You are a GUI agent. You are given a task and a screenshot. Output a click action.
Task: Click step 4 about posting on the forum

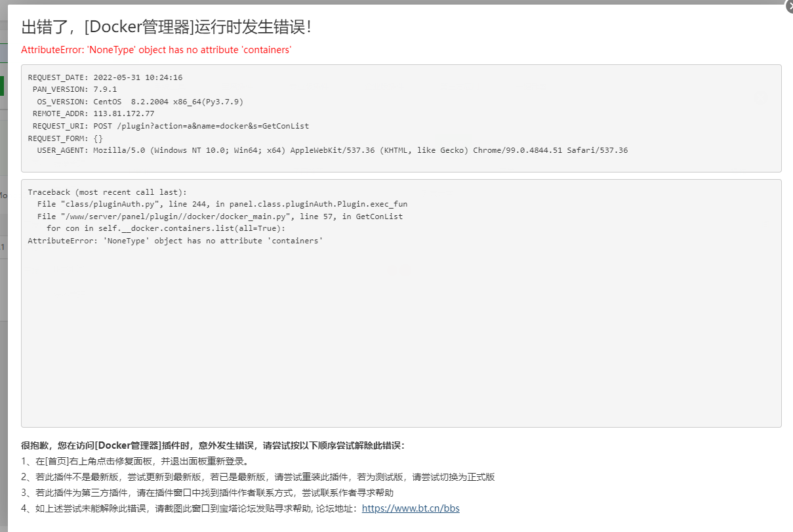240,508
